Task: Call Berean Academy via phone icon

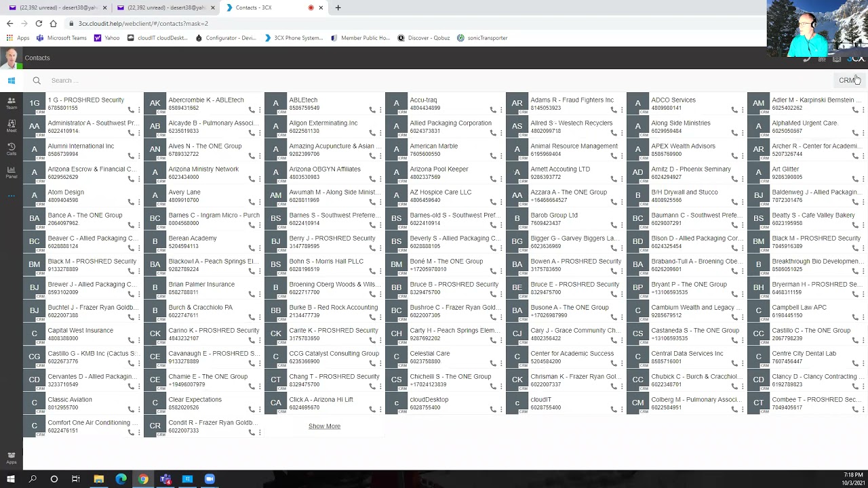Action: (252, 248)
